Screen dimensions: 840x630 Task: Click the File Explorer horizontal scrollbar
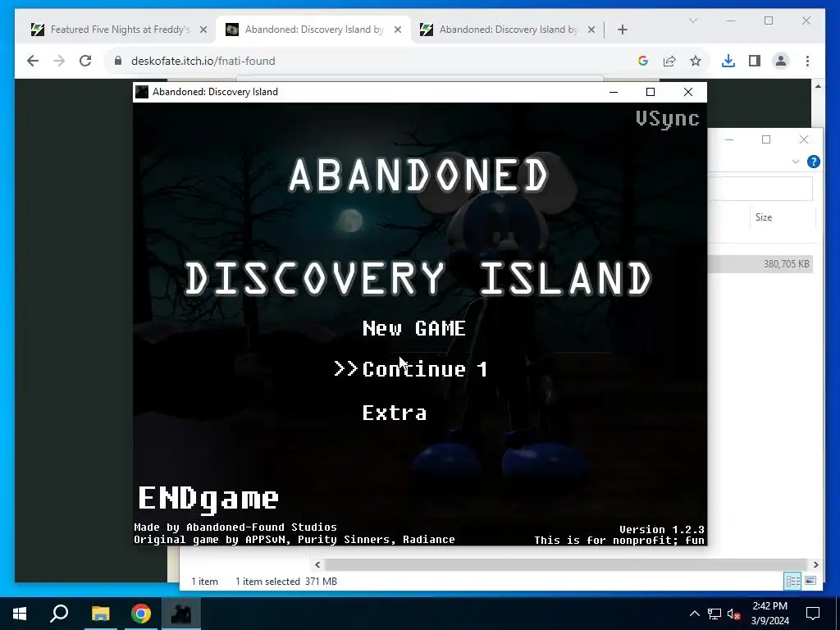click(566, 564)
